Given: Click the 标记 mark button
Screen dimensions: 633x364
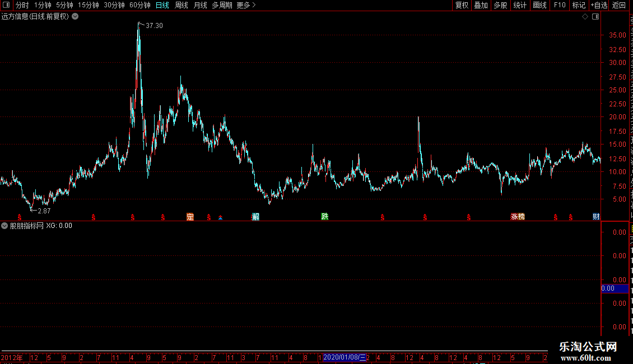Looking at the screenshot, I should click(x=579, y=5).
